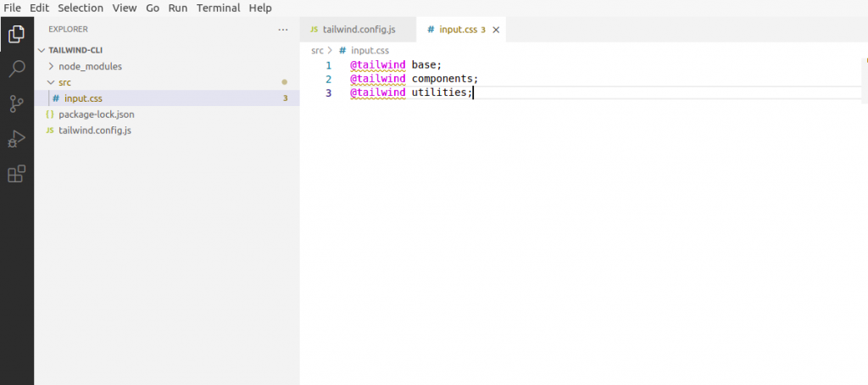Place cursor on line number 2
This screenshot has height=385, width=868.
[329, 79]
